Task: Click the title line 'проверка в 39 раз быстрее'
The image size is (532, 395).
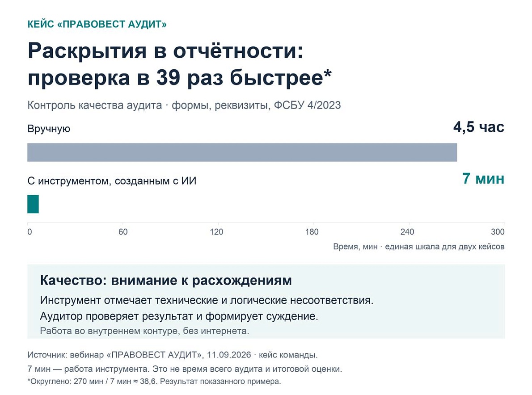Action: point(179,78)
